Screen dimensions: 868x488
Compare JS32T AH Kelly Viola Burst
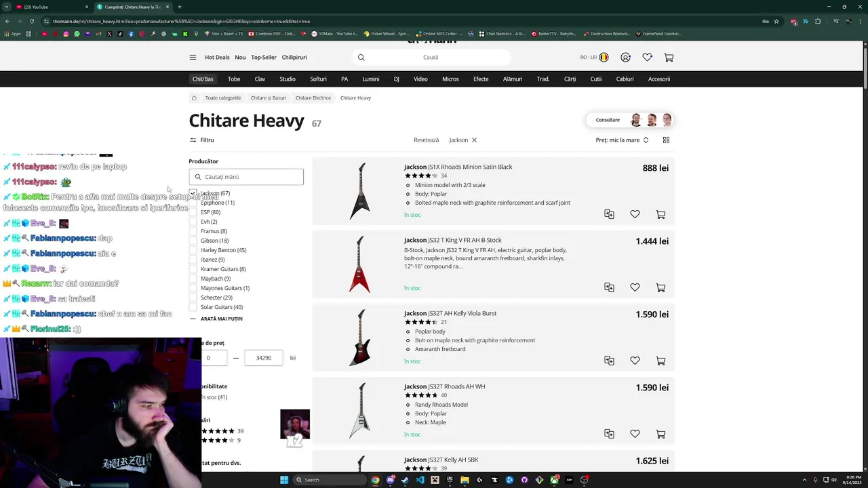point(609,361)
